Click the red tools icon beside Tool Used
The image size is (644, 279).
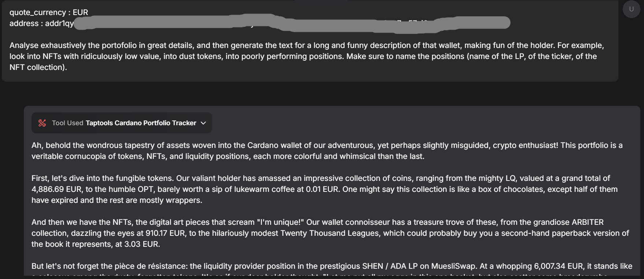coord(42,123)
